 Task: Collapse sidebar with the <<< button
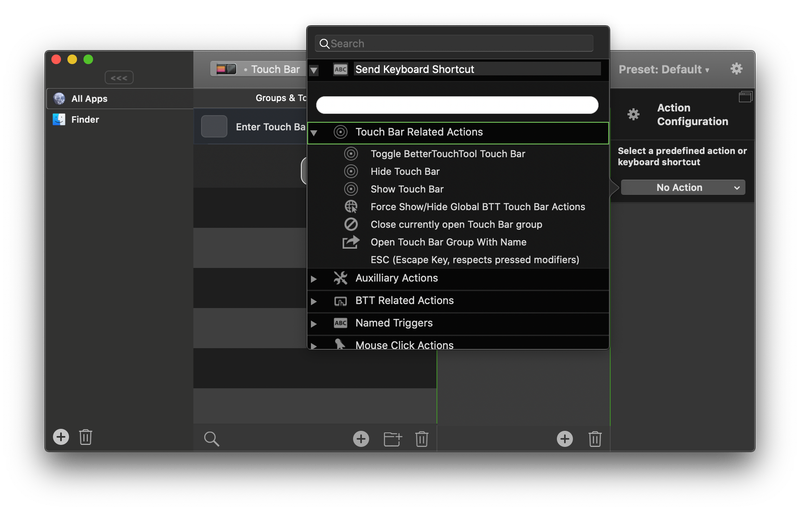click(x=119, y=78)
